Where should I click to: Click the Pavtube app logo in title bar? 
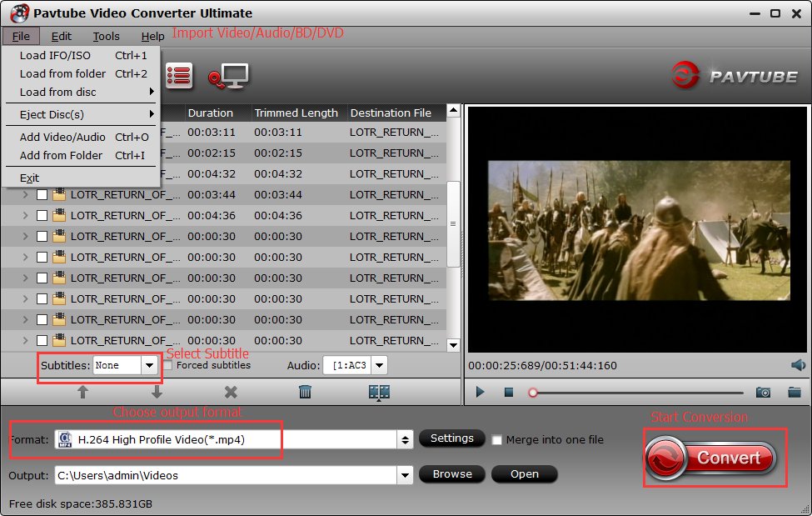pyautogui.click(x=20, y=13)
